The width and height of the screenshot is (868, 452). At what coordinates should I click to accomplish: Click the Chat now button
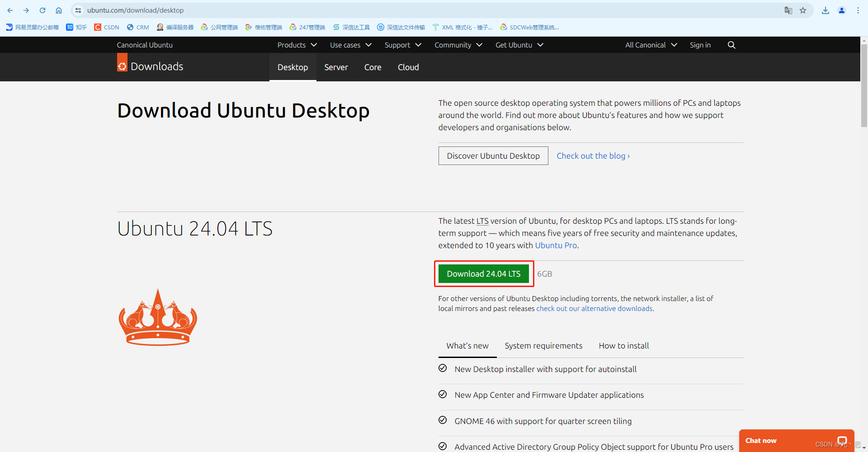[x=797, y=441]
